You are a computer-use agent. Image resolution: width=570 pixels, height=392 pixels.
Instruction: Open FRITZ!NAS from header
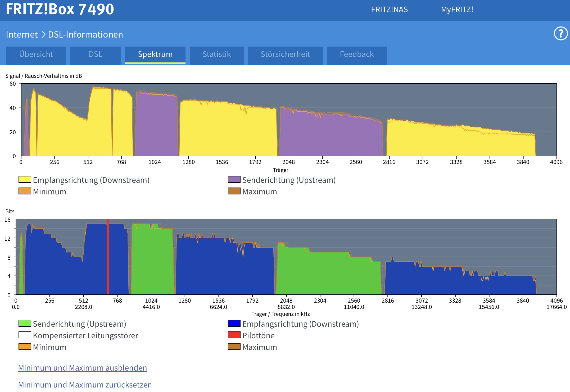tap(389, 10)
